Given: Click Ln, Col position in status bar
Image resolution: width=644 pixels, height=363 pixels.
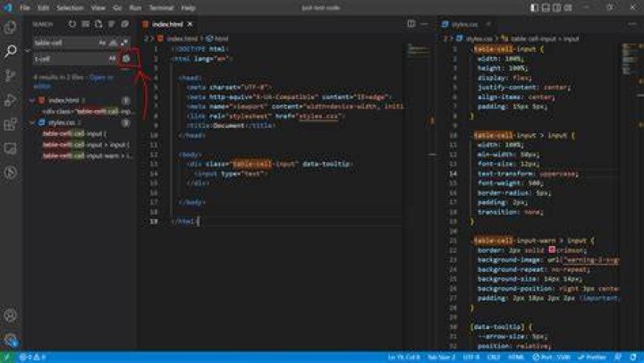Looking at the screenshot, I should coord(403,358).
